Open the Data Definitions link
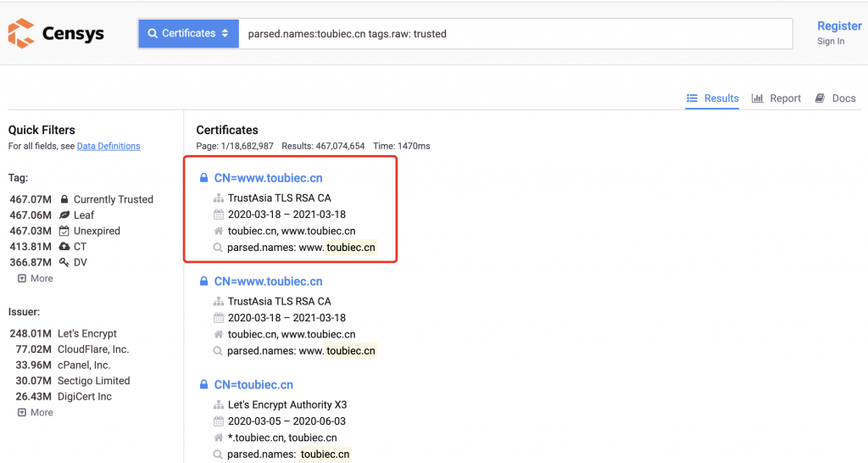The width and height of the screenshot is (868, 463). [x=108, y=146]
